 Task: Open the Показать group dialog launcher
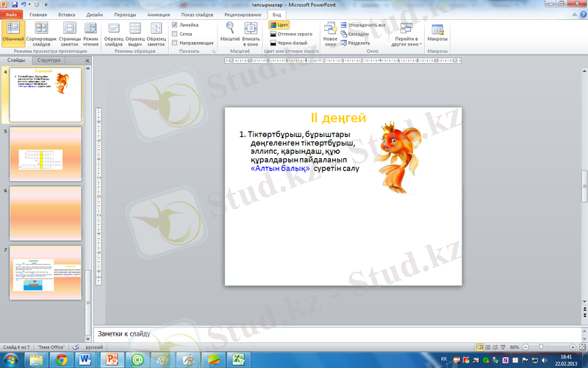tap(213, 52)
